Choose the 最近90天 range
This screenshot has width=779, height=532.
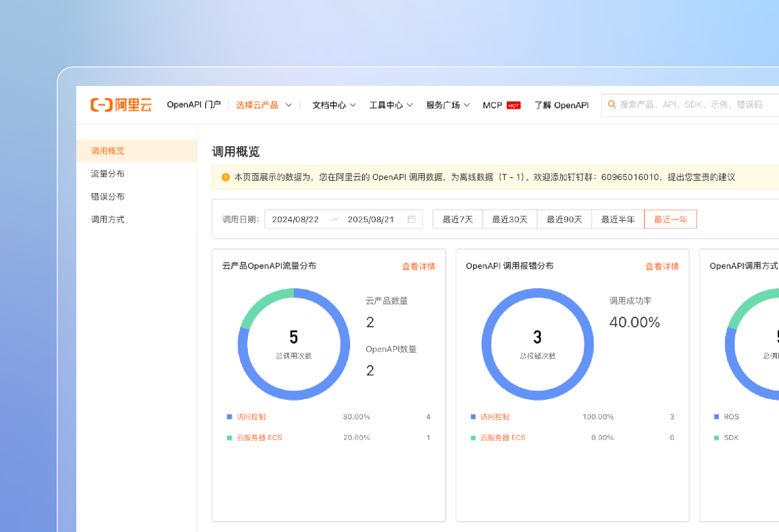564,219
